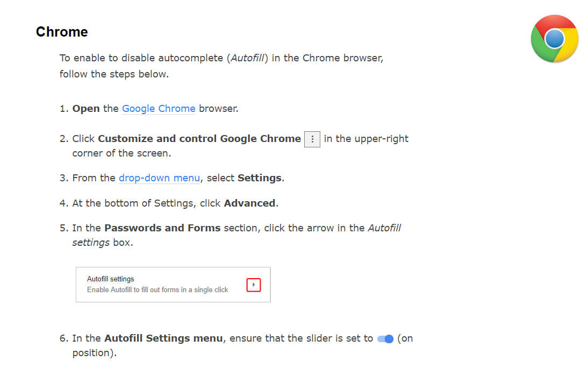This screenshot has width=588, height=368.
Task: Select the Chrome heading at the top
Action: click(x=61, y=32)
